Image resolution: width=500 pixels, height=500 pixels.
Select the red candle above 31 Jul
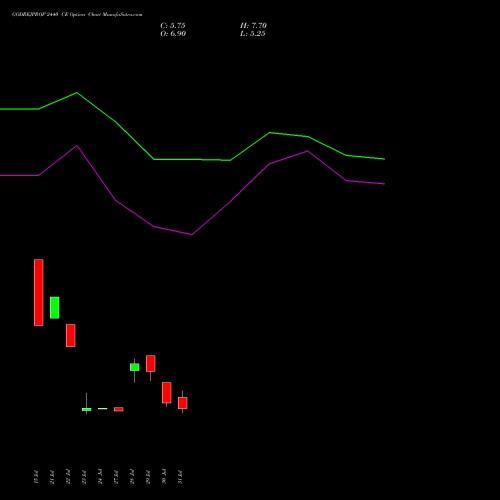(x=183, y=403)
